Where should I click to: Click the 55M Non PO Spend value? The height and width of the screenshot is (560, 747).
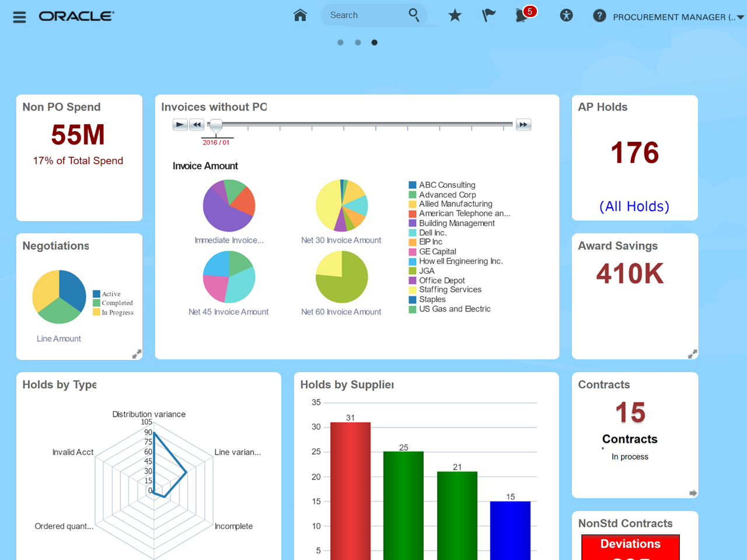pyautogui.click(x=78, y=135)
